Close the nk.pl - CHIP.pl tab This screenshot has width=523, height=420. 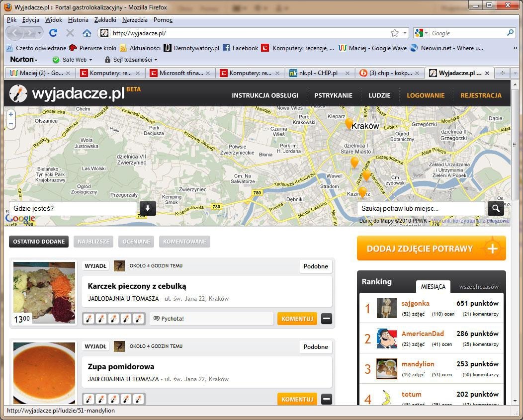point(347,73)
